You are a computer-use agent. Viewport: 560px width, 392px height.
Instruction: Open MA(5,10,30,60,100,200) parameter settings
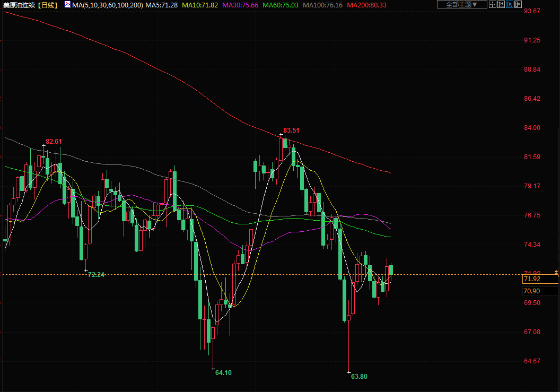point(108,5)
